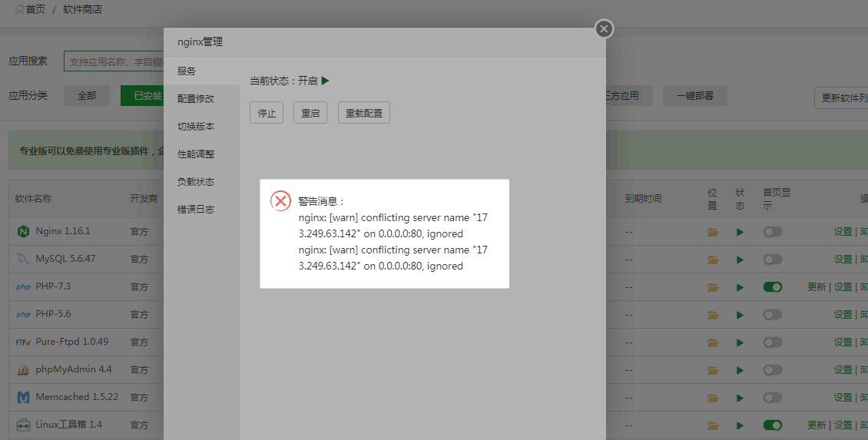Click the 重载配置 button
Screen dimensions: 868x440
tap(363, 113)
